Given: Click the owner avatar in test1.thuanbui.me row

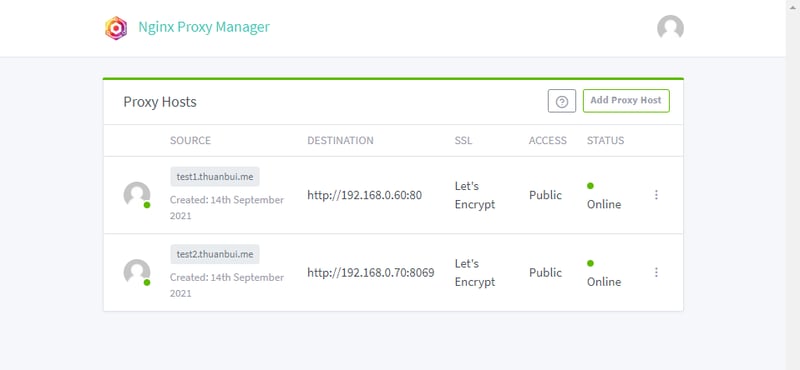Looking at the screenshot, I should 137,195.
